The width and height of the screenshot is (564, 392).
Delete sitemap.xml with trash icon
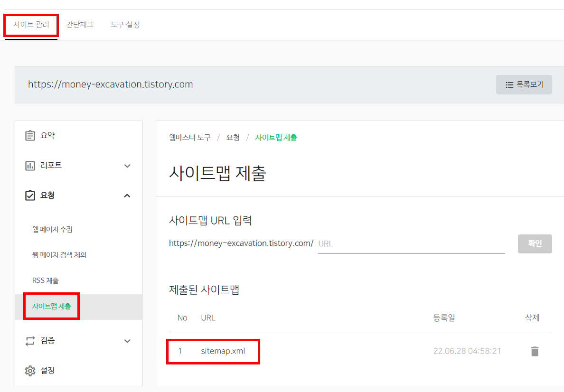point(535,351)
